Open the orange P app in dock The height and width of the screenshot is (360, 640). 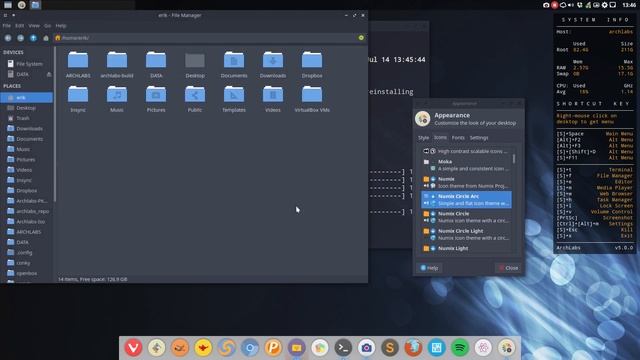pos(273,348)
